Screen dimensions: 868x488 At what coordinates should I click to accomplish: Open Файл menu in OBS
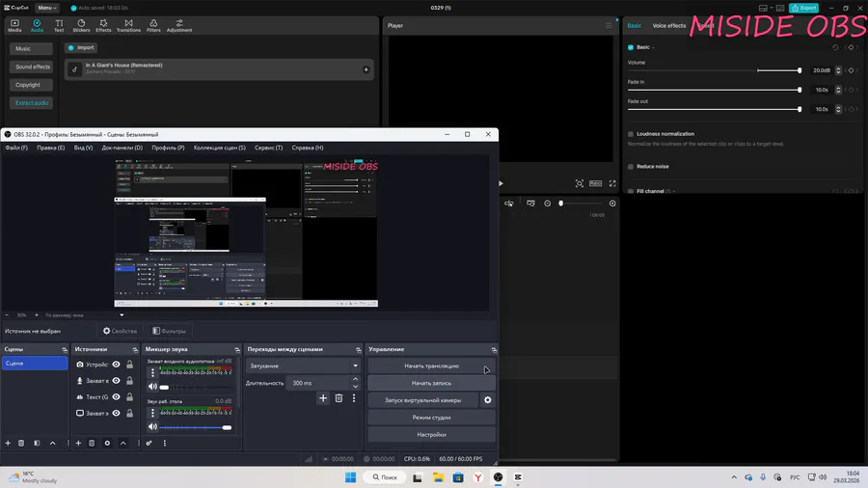point(16,148)
